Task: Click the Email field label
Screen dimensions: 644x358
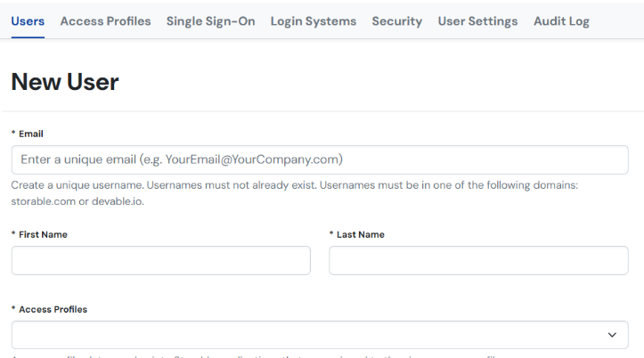Action: click(30, 134)
